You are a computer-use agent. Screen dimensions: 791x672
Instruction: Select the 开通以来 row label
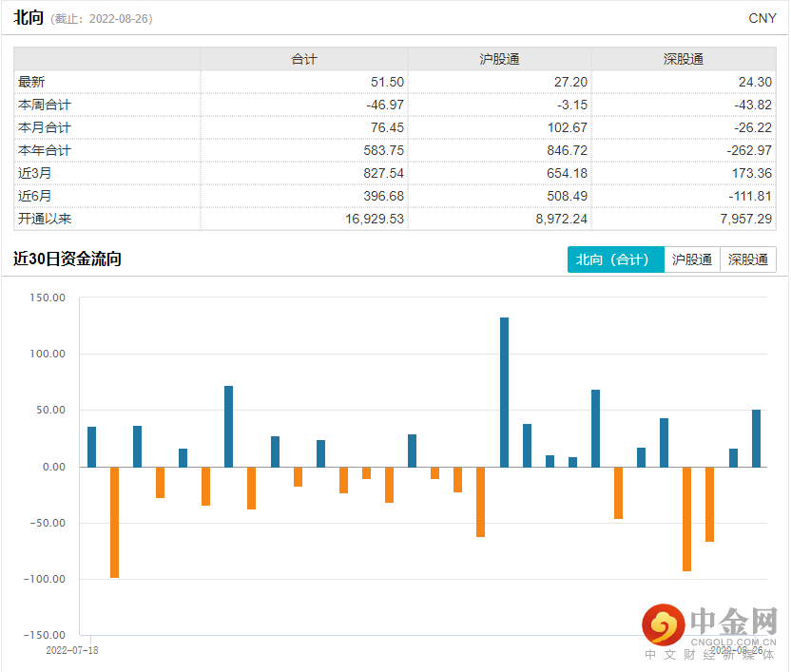(45, 219)
